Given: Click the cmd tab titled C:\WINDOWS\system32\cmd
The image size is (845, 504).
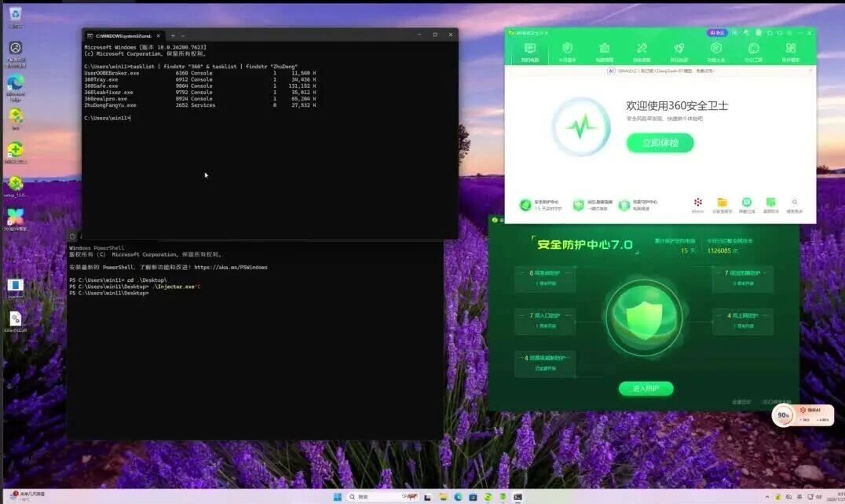Looking at the screenshot, I should (x=123, y=35).
